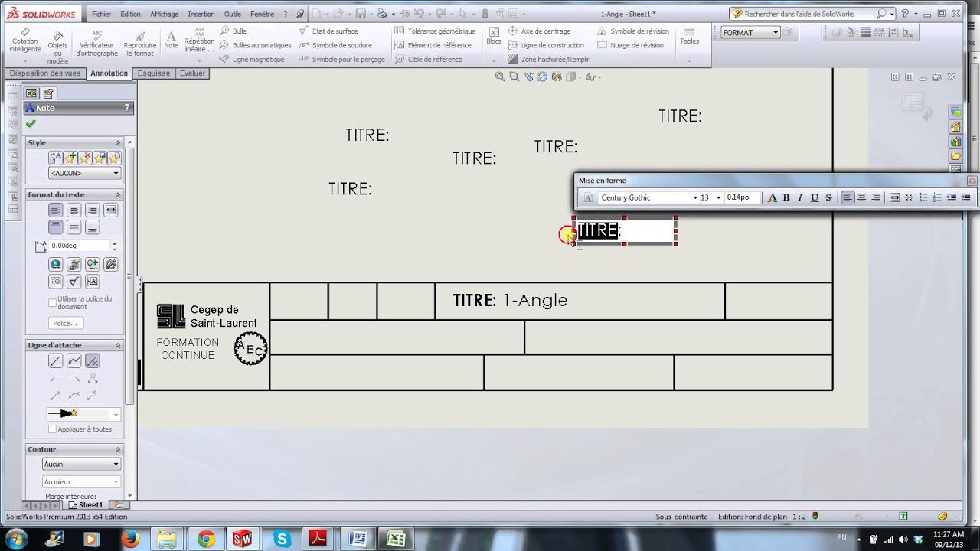Toggle right-align in Format du texte panel
980x551 pixels.
click(93, 210)
